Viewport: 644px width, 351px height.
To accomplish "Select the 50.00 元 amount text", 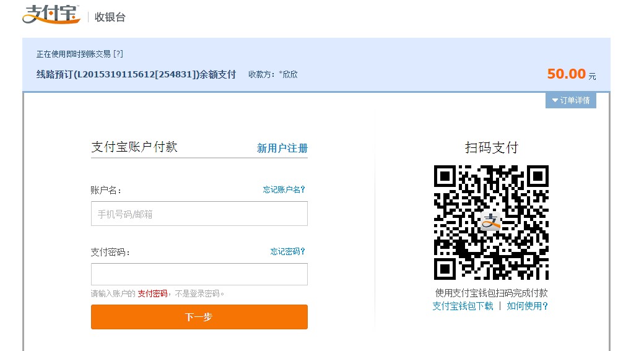I will click(572, 74).
